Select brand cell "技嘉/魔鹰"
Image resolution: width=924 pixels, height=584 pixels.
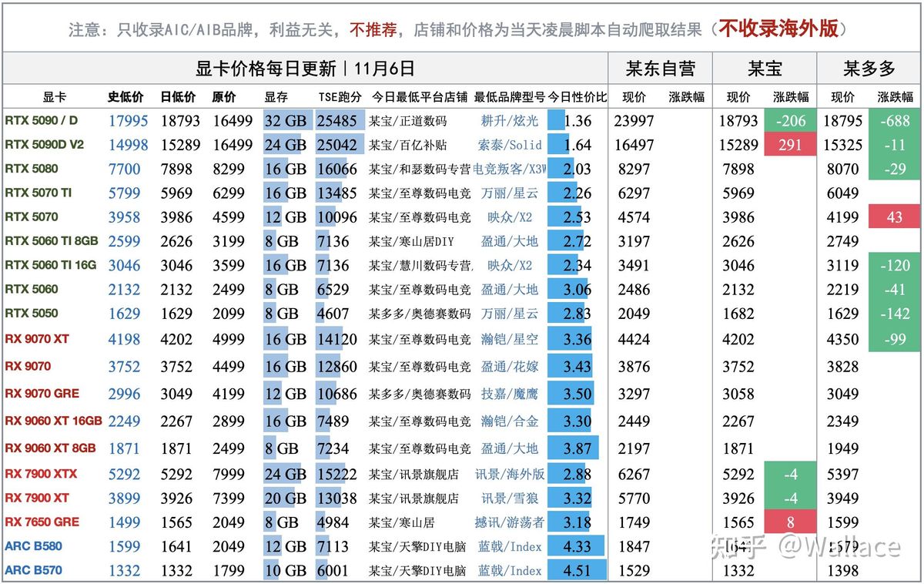click(x=510, y=394)
